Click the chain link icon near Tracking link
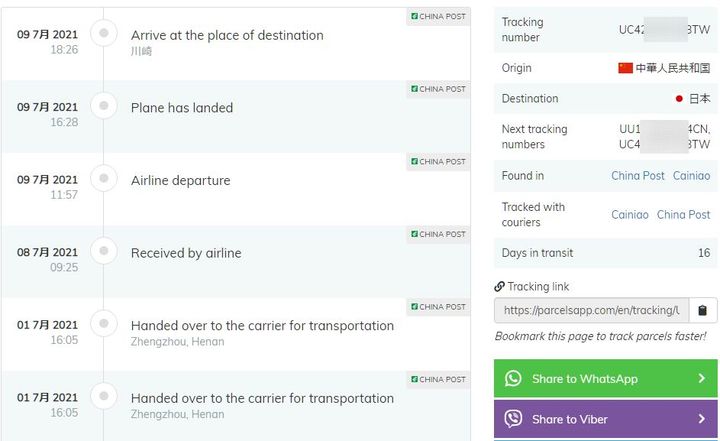 499,287
